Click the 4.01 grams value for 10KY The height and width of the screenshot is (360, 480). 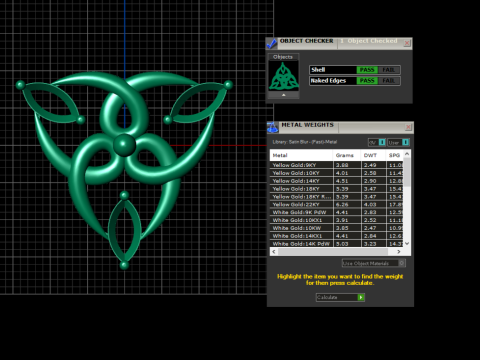point(342,173)
